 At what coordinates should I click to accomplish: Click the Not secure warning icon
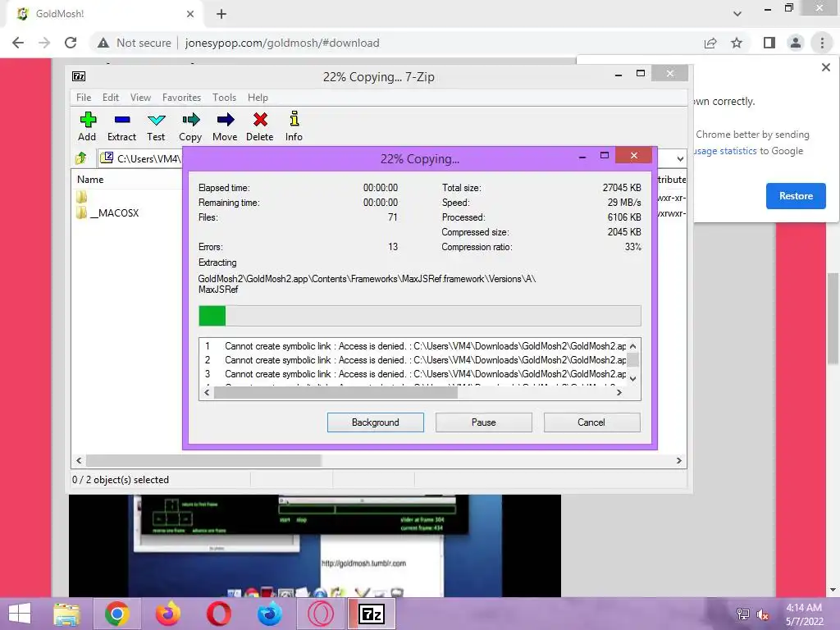click(103, 43)
